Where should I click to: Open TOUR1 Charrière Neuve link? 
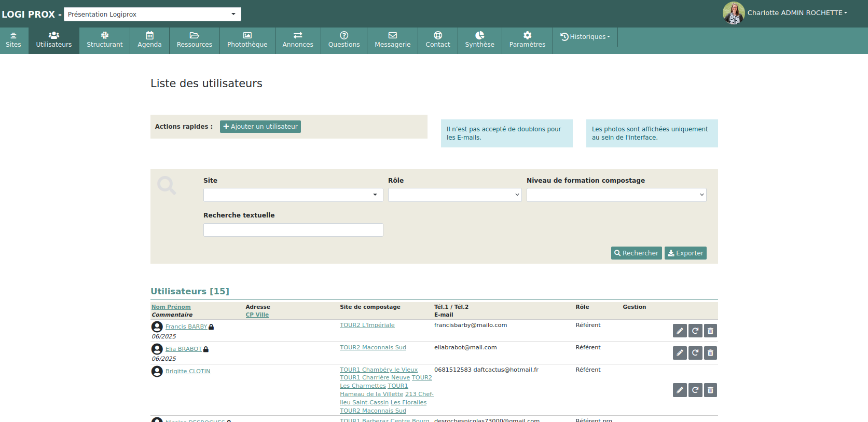375,378
